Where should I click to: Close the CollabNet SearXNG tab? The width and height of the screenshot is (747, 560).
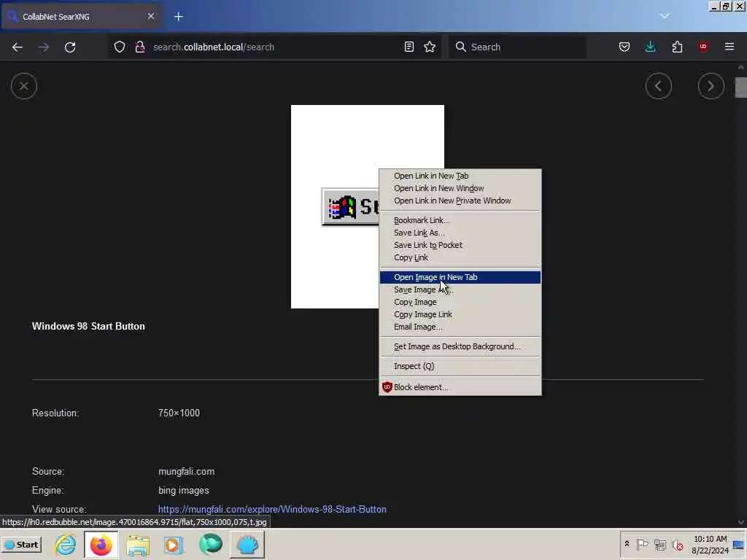pyautogui.click(x=150, y=16)
